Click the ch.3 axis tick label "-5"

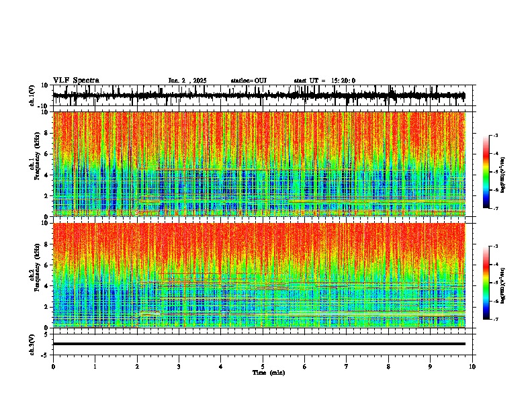(45, 355)
